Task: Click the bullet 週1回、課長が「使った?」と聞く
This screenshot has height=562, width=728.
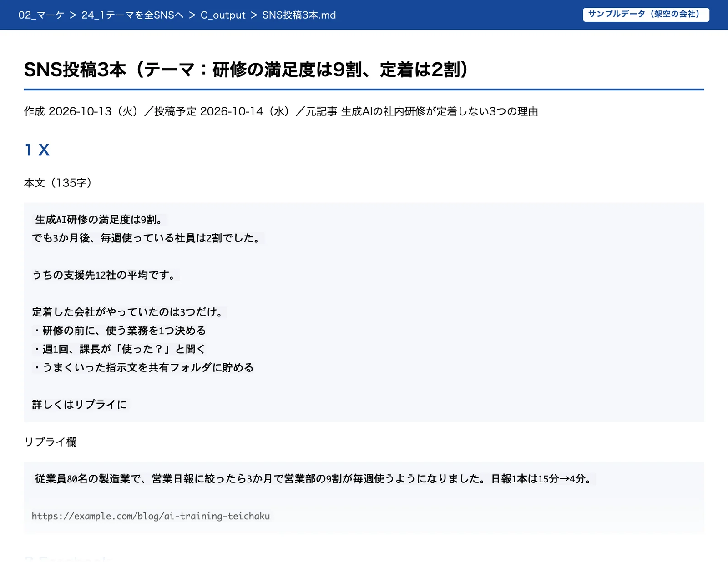Action: (x=119, y=349)
